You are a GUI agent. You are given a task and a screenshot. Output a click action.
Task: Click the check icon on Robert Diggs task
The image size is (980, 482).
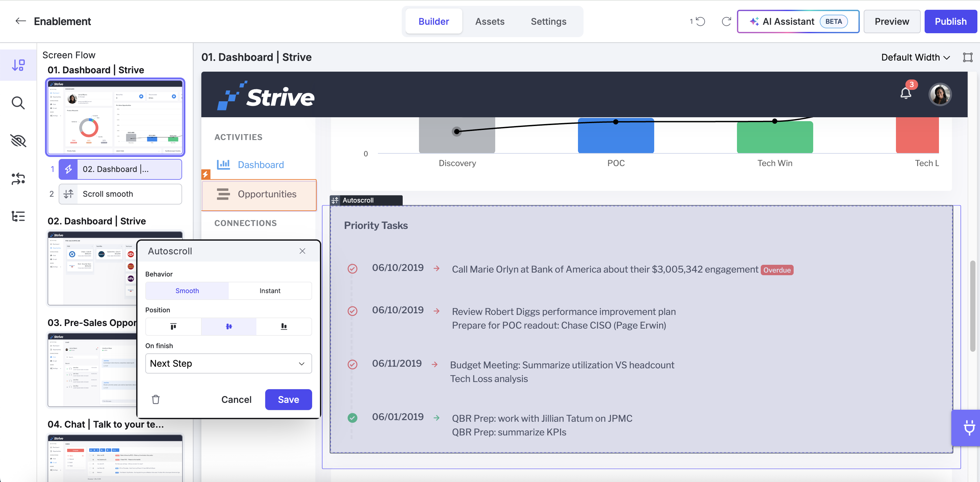click(353, 311)
